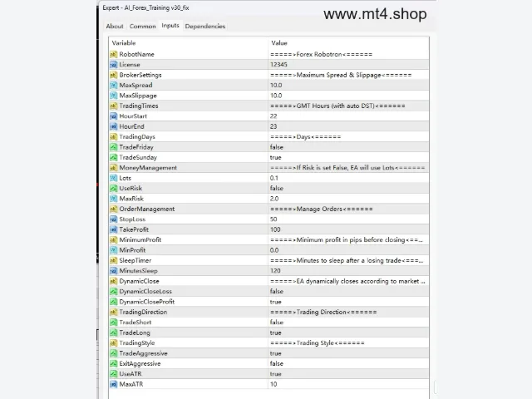The width and height of the screenshot is (532, 399).
Task: Click the HourEnd value 23
Action: [273, 126]
